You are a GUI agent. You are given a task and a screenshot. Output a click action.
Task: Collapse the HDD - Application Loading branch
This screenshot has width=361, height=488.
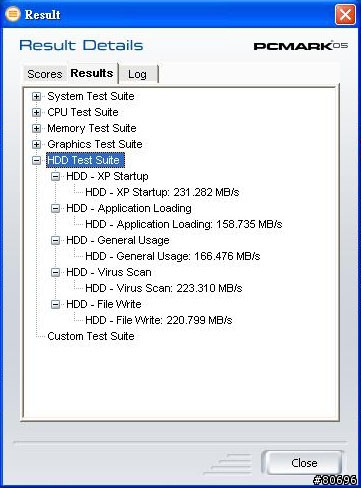tap(55, 208)
